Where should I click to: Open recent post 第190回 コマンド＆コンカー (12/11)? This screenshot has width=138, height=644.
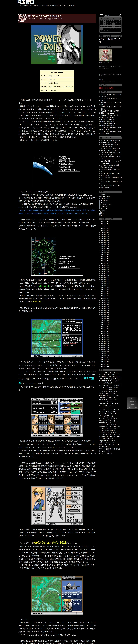click(x=110, y=104)
